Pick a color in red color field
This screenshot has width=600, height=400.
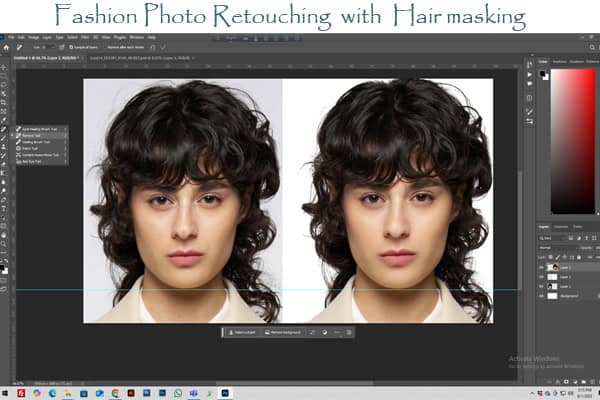(573, 141)
